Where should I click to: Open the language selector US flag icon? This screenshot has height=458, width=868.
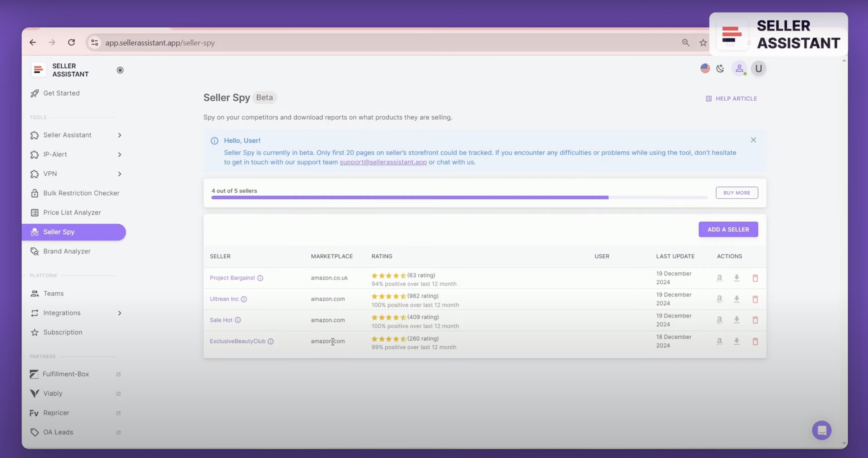(705, 68)
